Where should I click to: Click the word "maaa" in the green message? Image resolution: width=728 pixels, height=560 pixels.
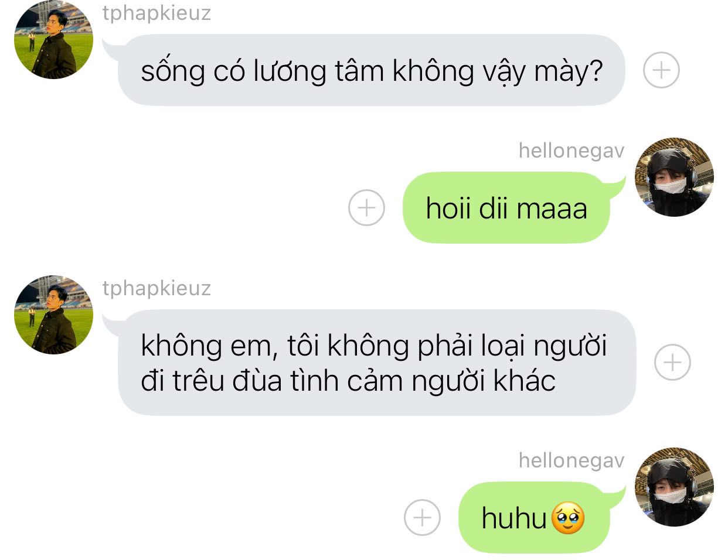point(552,209)
